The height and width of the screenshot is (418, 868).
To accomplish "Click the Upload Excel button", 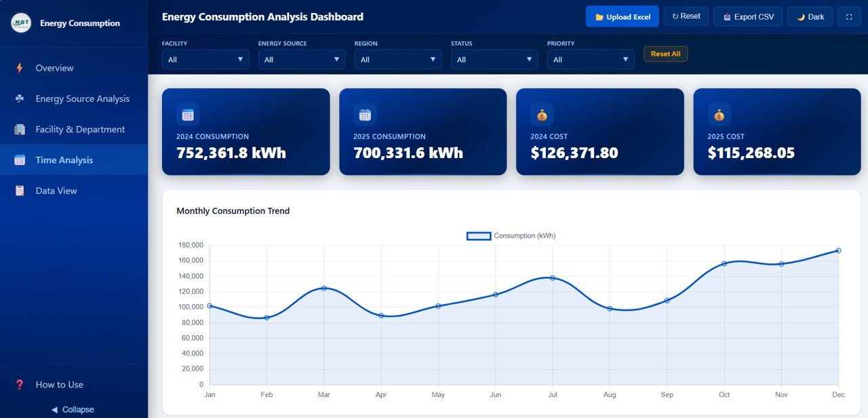I will 622,16.
